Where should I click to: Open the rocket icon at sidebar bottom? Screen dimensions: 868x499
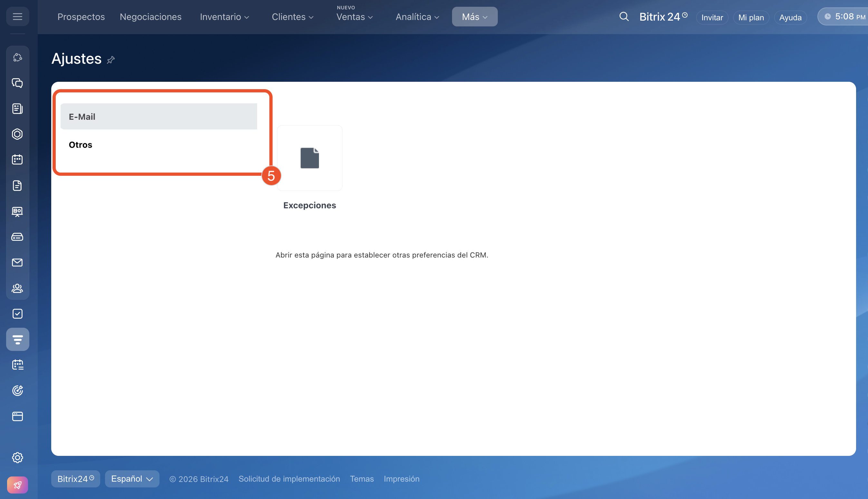pos(17,485)
